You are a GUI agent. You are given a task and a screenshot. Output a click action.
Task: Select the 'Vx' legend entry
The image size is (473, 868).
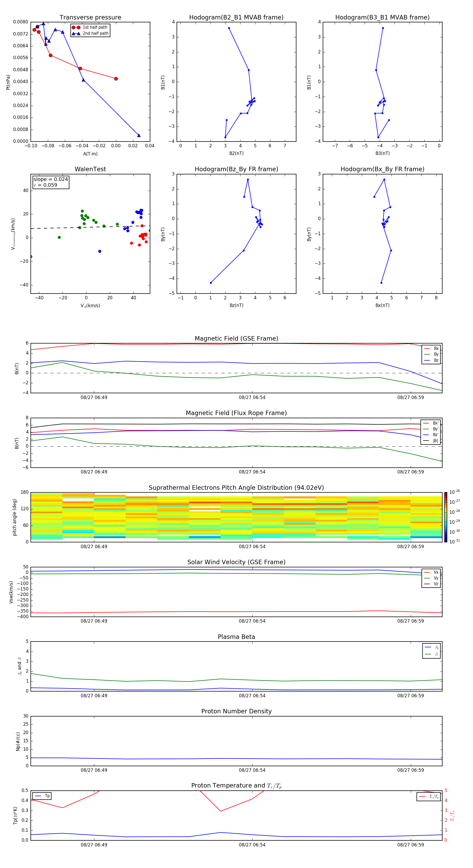point(431,572)
